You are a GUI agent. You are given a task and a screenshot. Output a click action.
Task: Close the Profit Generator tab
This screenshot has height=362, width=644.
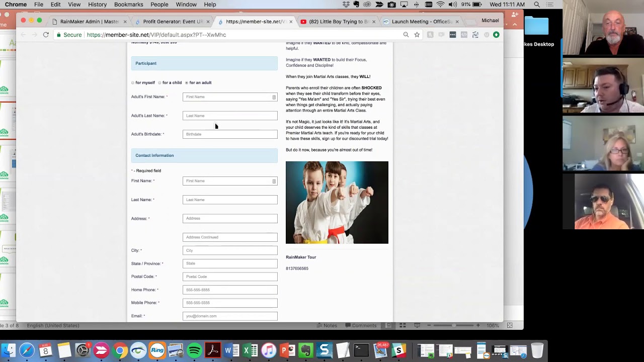[x=208, y=22]
